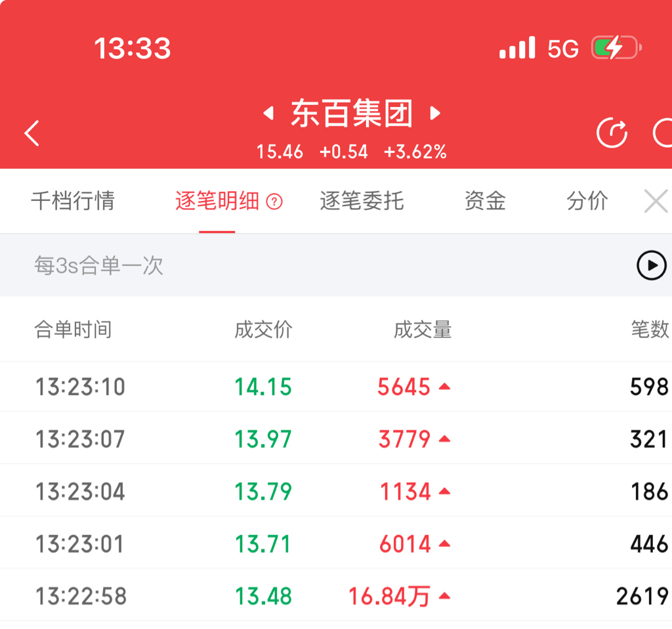672x629 pixels.
Task: Select the 逐笔明细 tab
Action: [x=217, y=201]
